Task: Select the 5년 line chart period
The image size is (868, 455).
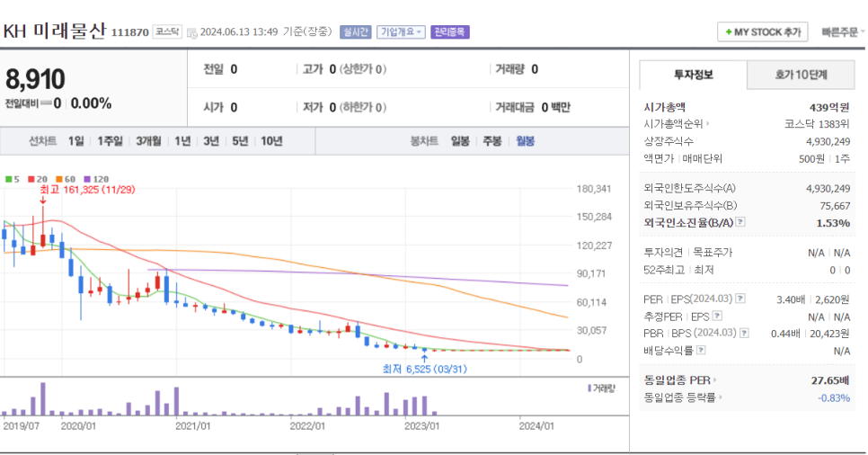Action: (240, 141)
